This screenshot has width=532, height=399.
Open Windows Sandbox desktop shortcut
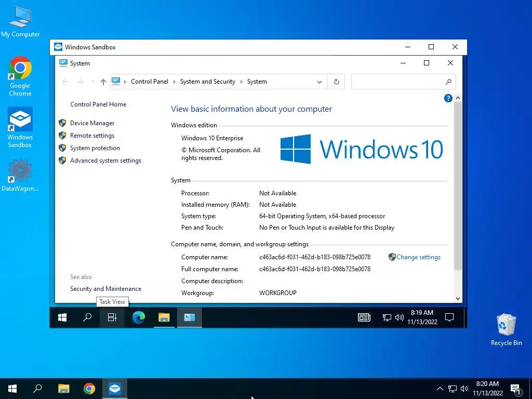coord(20,128)
